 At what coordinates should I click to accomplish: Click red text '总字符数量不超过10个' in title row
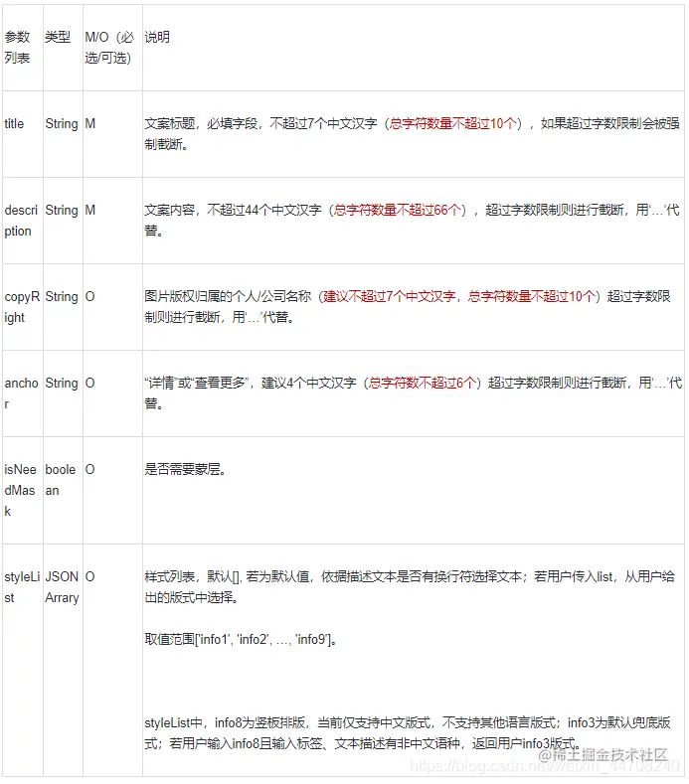452,123
